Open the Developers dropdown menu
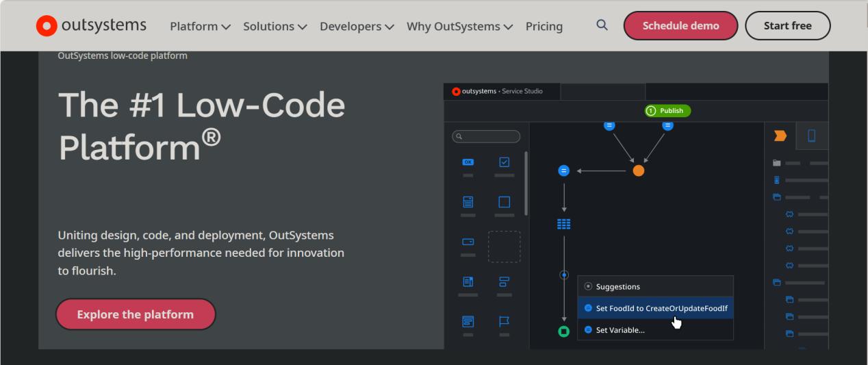Image resolution: width=868 pixels, height=365 pixels. click(x=357, y=26)
